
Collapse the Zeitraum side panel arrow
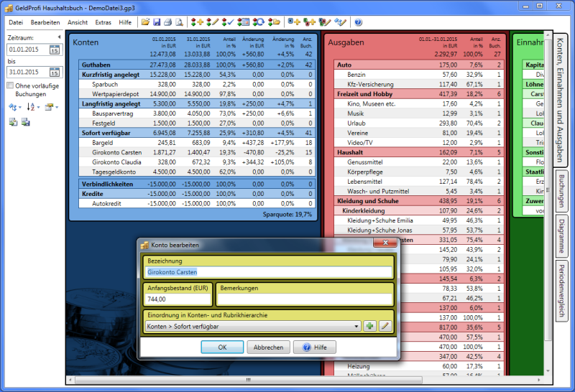click(x=58, y=36)
